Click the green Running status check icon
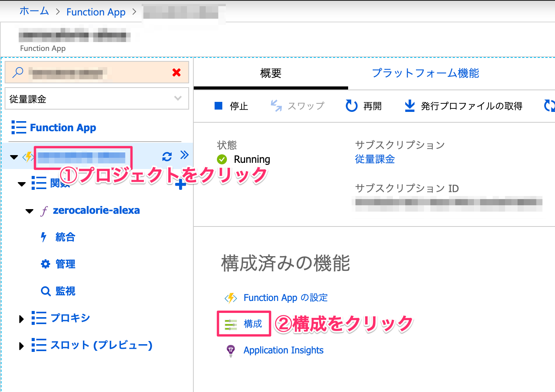 222,159
